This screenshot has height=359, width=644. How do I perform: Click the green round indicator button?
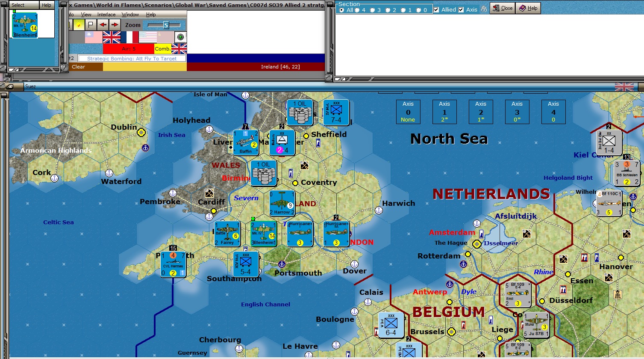pyautogui.click(x=180, y=37)
